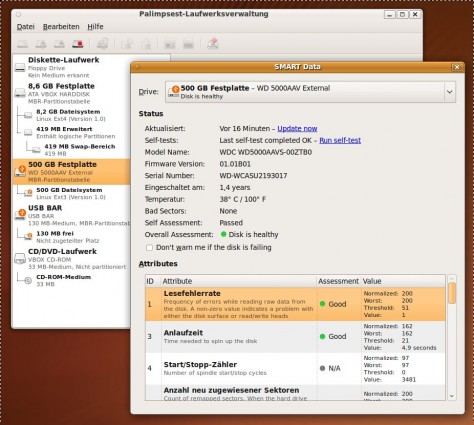Click the 419 MB Erweitert partition icon
Screen dimensions: 474x425
coord(28,133)
